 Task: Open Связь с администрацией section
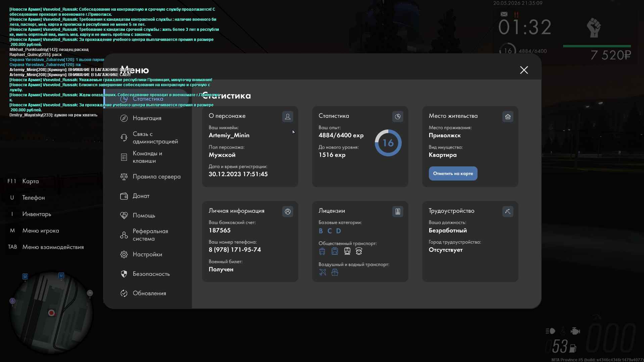tap(155, 138)
